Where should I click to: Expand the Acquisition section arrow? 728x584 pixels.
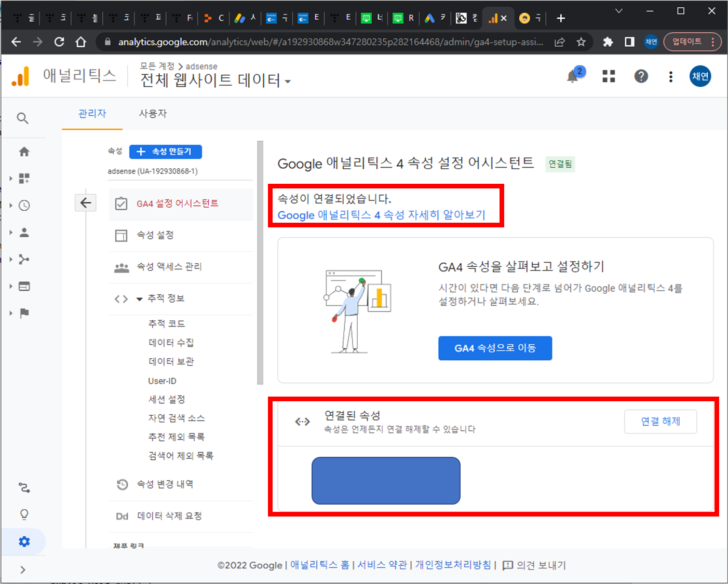click(x=11, y=259)
